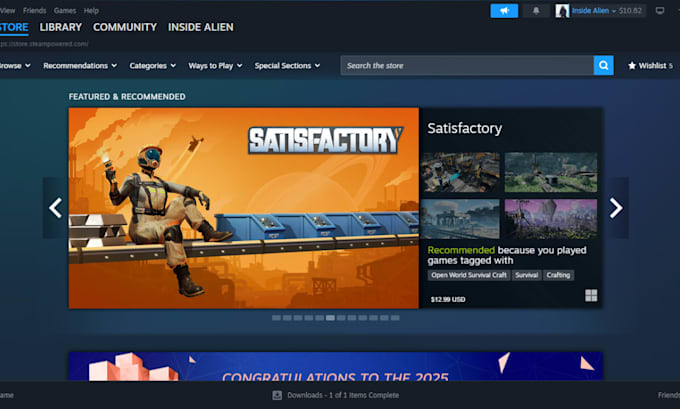Click the Big Picture monitor icon
Viewport: 680px width, 409px height.
[660, 11]
